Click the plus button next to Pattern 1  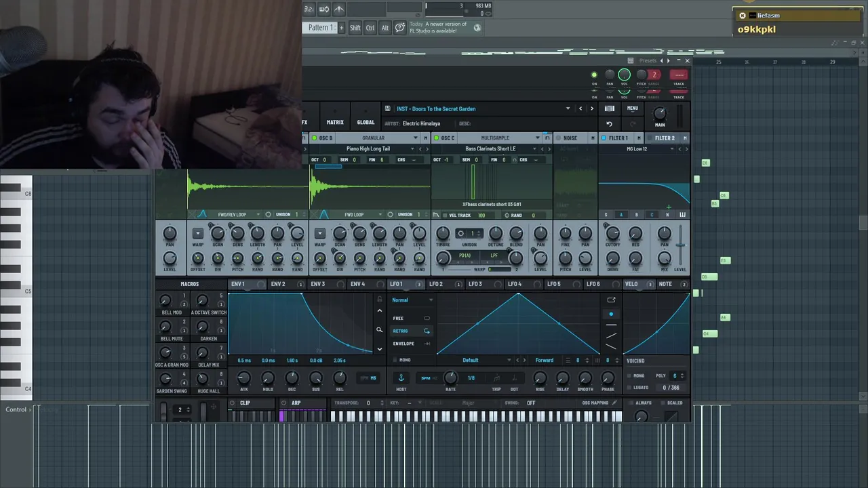point(341,28)
